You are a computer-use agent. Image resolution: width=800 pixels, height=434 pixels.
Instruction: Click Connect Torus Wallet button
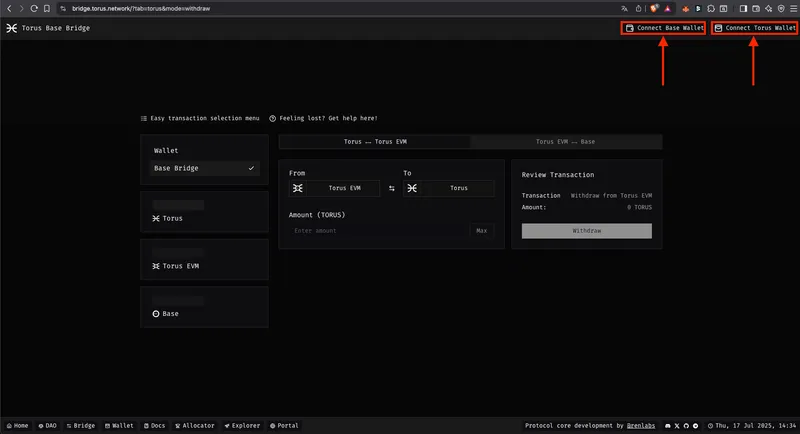(754, 28)
